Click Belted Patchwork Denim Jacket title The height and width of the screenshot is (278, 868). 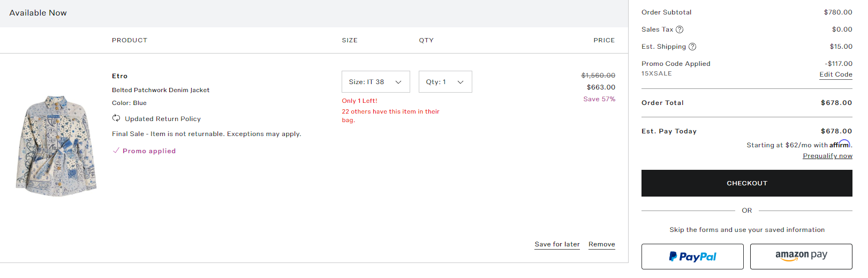(x=161, y=90)
